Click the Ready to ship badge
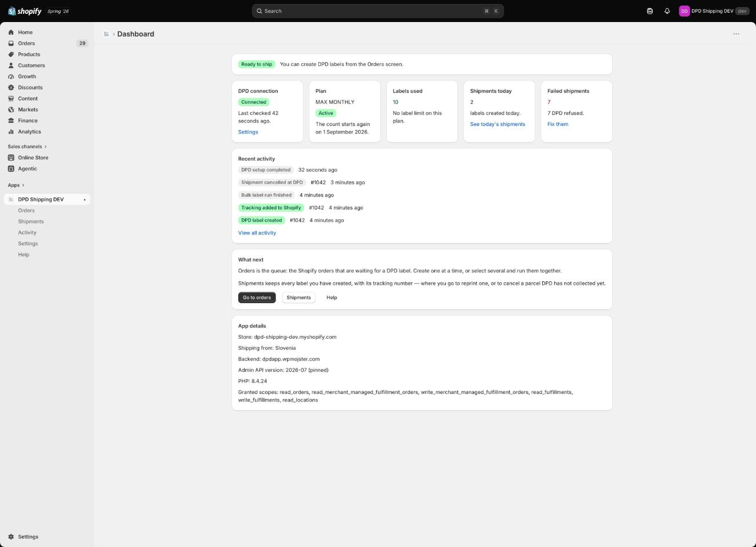This screenshot has width=756, height=547. tap(256, 64)
